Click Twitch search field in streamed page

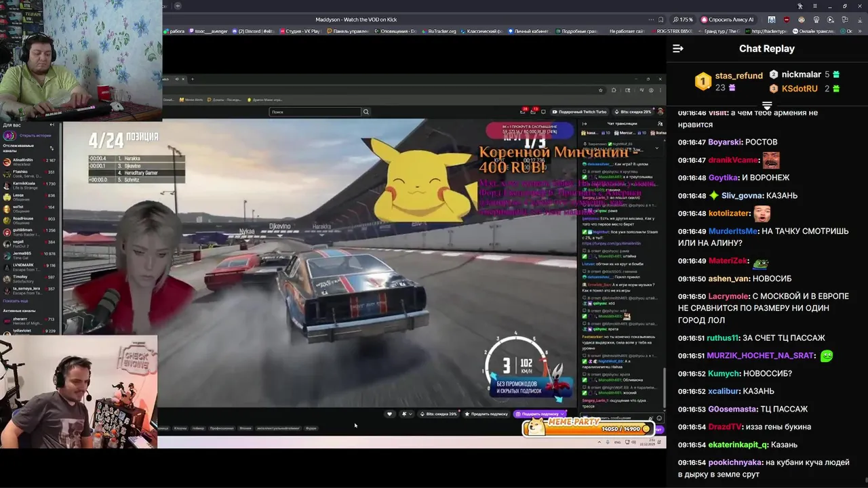[x=315, y=112]
